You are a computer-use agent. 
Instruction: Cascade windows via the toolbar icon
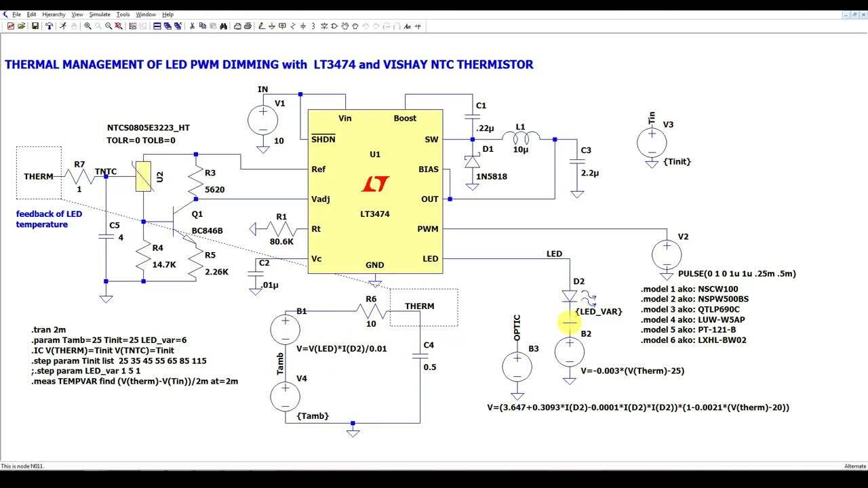167,26
